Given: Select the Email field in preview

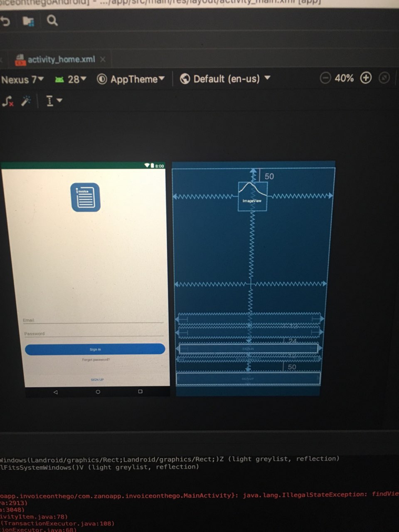Looking at the screenshot, I should point(93,320).
